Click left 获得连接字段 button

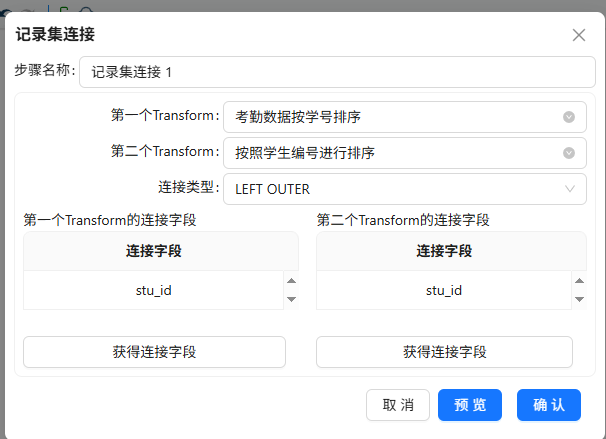[x=154, y=352]
